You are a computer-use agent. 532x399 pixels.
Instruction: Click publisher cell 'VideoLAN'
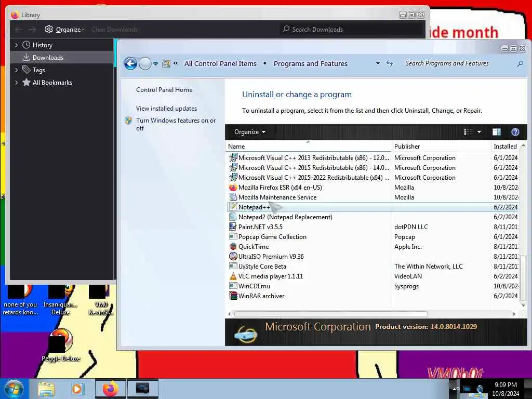point(408,276)
